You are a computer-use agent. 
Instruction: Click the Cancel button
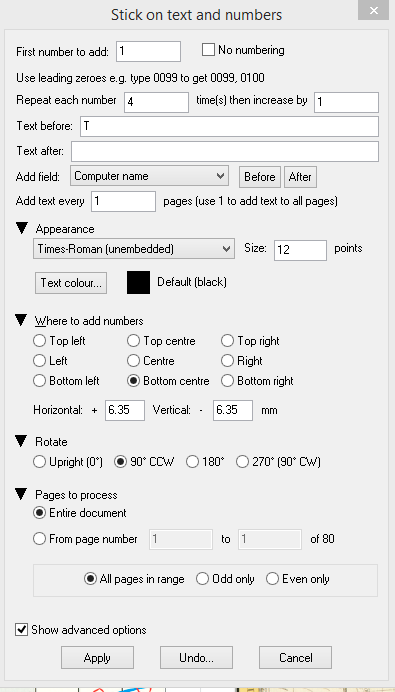coord(296,658)
